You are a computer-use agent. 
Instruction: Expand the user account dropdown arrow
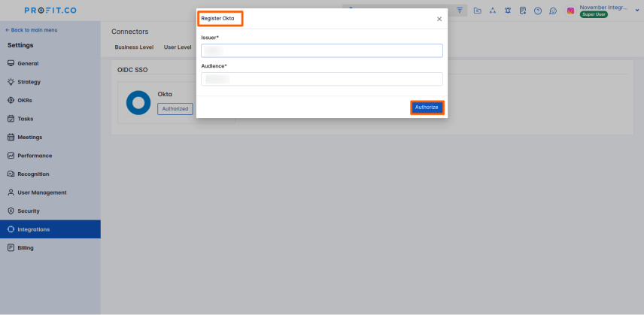tap(637, 11)
